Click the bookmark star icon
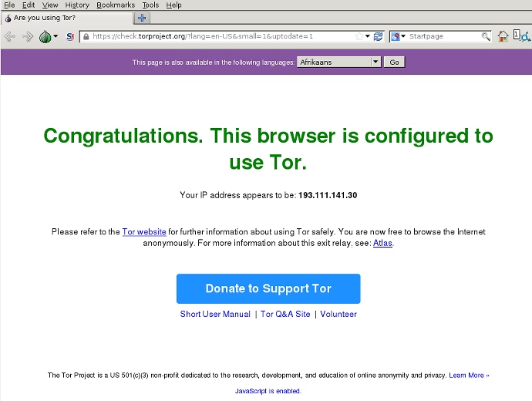 point(359,36)
